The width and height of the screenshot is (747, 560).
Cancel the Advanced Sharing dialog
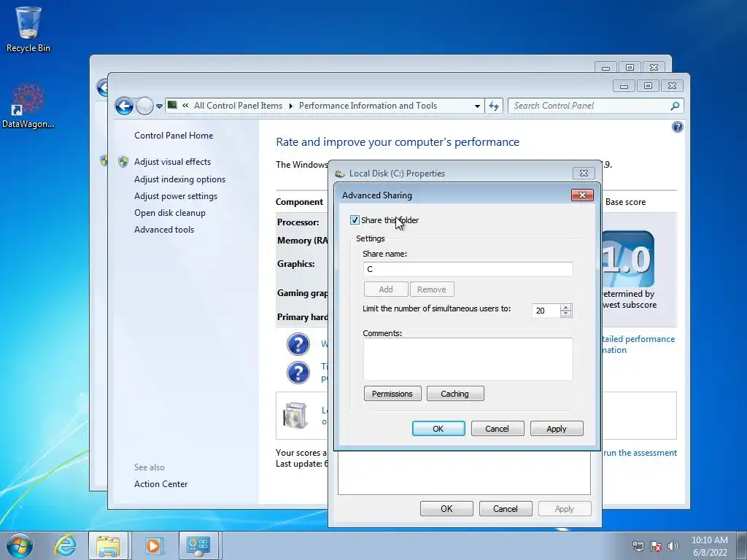498,429
